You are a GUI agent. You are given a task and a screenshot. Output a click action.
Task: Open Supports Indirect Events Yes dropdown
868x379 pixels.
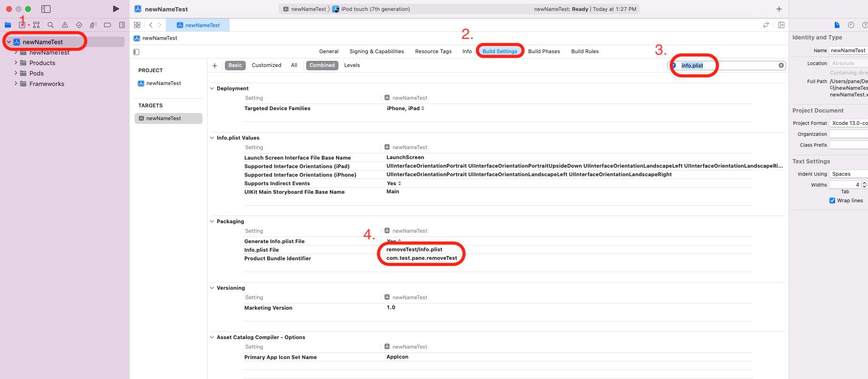394,183
